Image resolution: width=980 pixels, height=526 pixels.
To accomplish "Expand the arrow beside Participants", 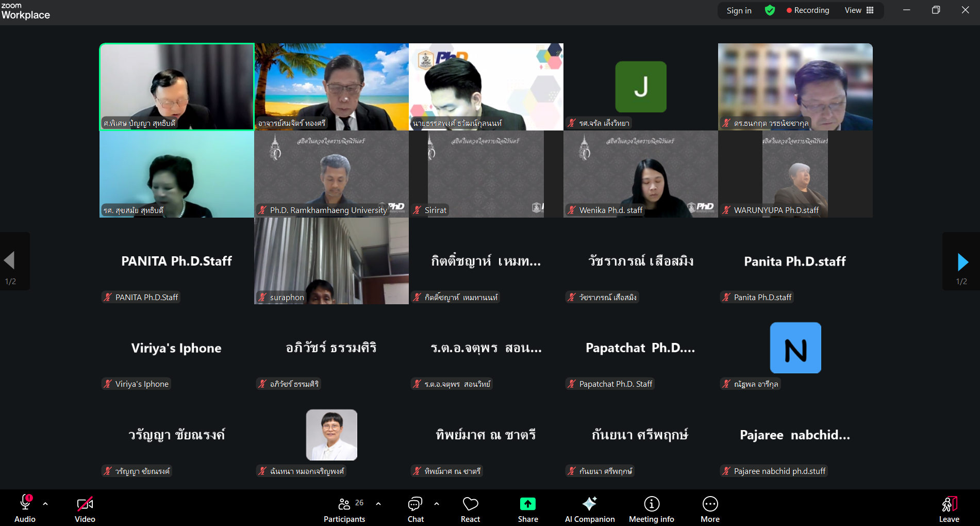I will pyautogui.click(x=378, y=504).
